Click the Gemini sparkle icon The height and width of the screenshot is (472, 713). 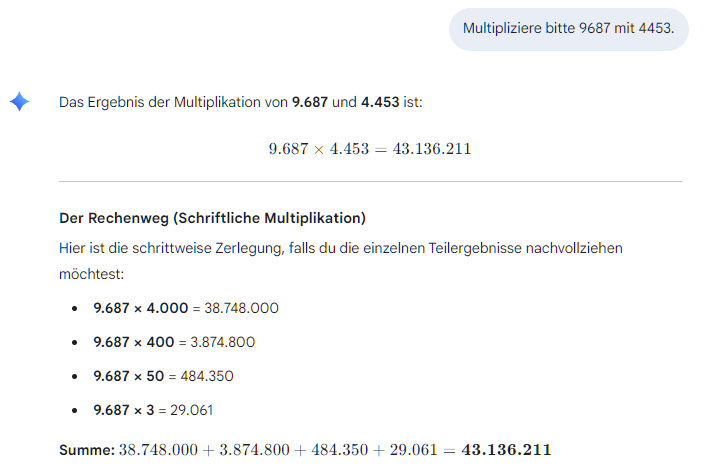coord(20,101)
